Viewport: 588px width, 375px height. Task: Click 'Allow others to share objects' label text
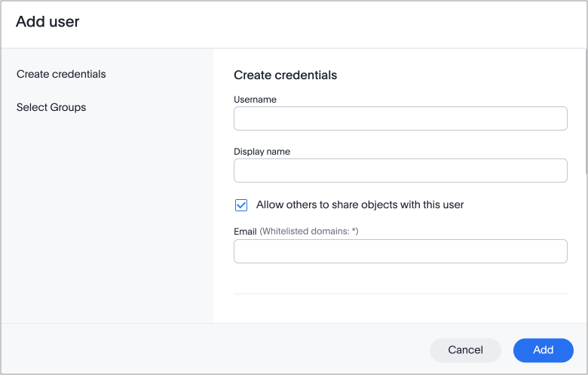tap(360, 204)
